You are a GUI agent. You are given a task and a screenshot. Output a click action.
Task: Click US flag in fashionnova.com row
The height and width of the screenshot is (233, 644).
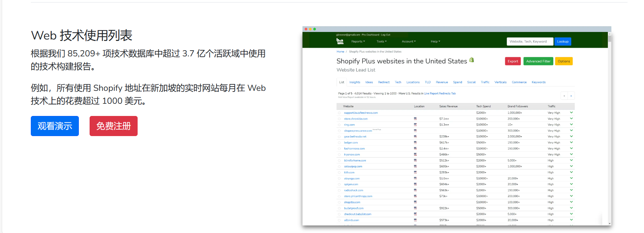click(x=415, y=148)
